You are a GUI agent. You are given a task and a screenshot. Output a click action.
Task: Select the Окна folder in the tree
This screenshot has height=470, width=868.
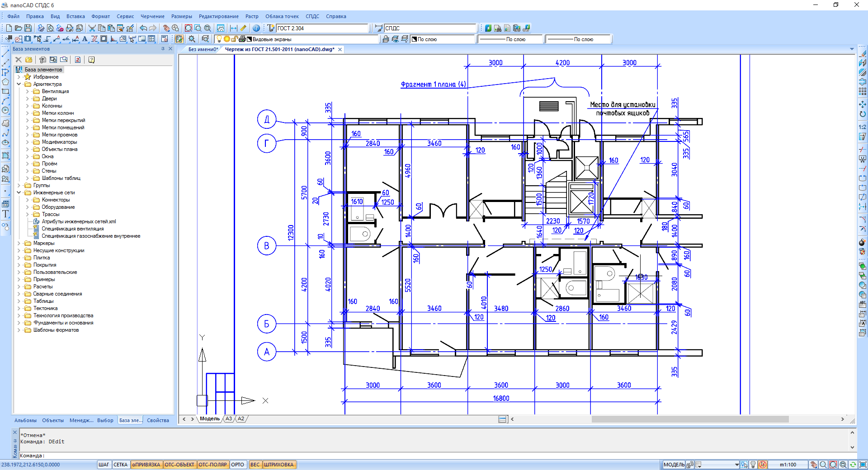coord(47,156)
